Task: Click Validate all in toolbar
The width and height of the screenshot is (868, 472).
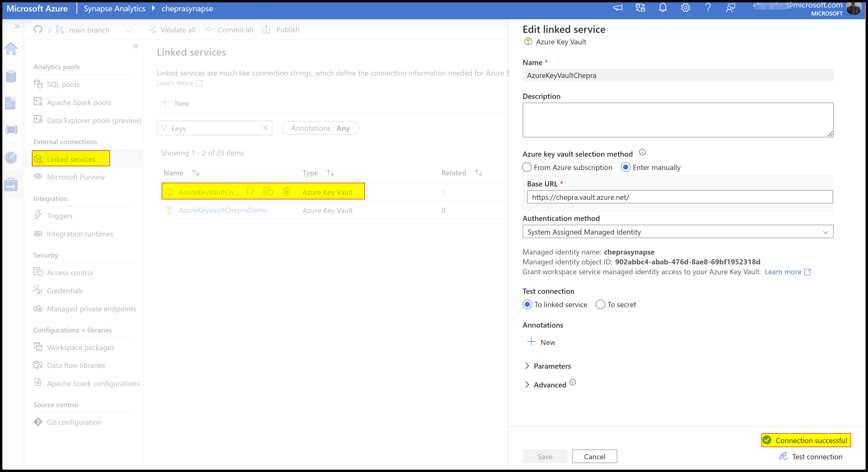Action: click(172, 30)
